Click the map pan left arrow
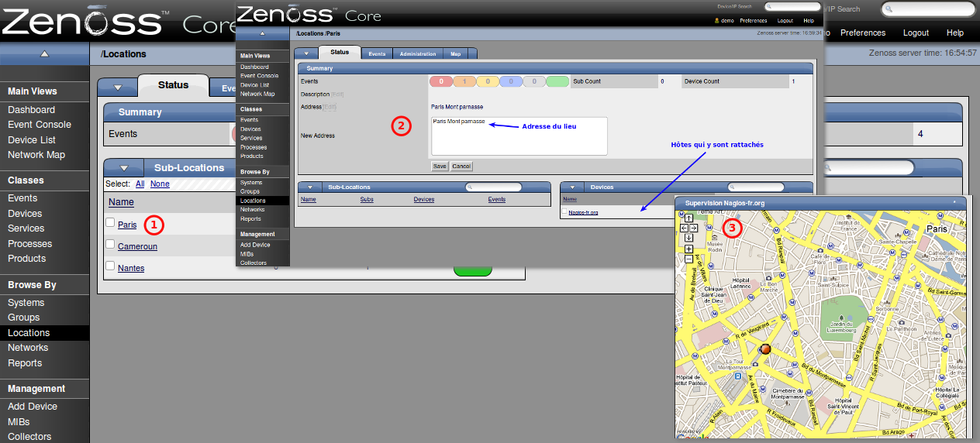Screen dimensions: 980x443 684,228
